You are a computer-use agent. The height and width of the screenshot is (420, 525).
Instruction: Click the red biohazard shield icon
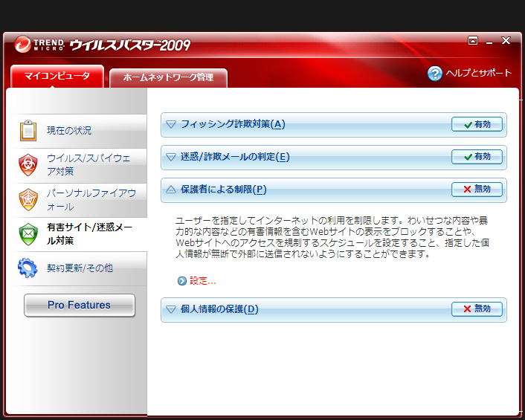28,165
